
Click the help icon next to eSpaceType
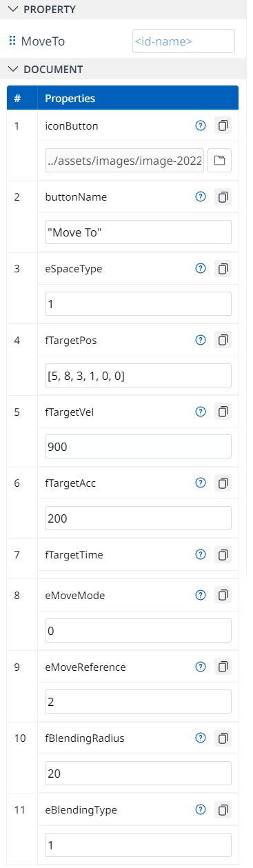(x=201, y=269)
